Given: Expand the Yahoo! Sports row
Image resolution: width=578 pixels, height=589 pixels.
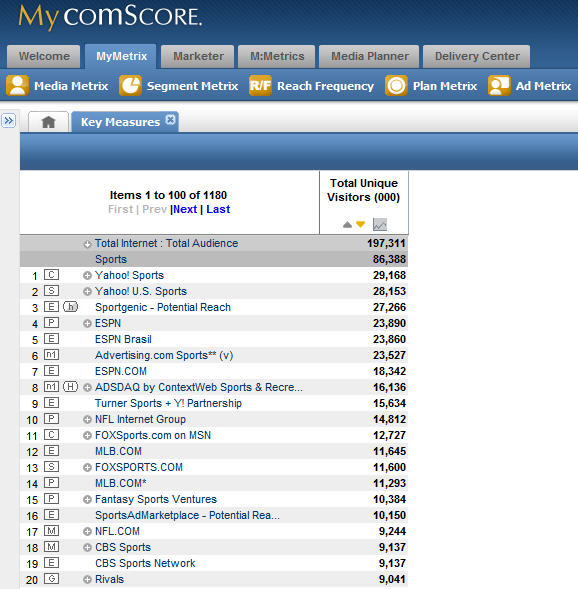Looking at the screenshot, I should pyautogui.click(x=87, y=276).
